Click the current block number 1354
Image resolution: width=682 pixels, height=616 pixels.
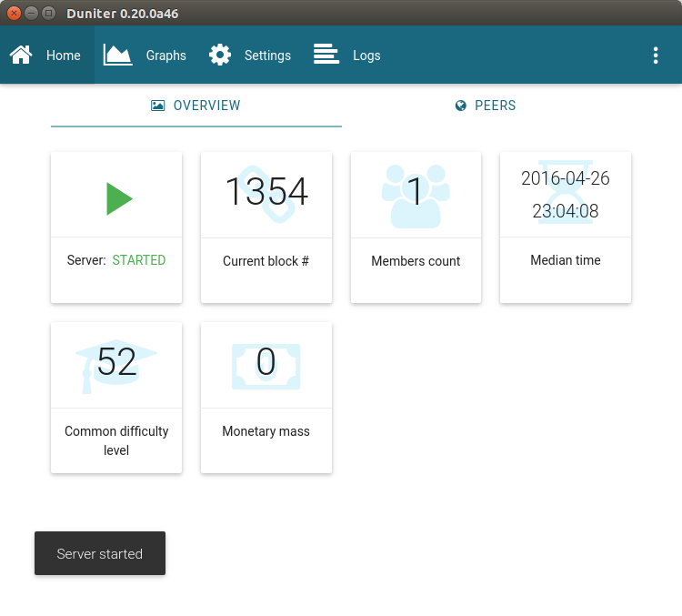(x=267, y=192)
